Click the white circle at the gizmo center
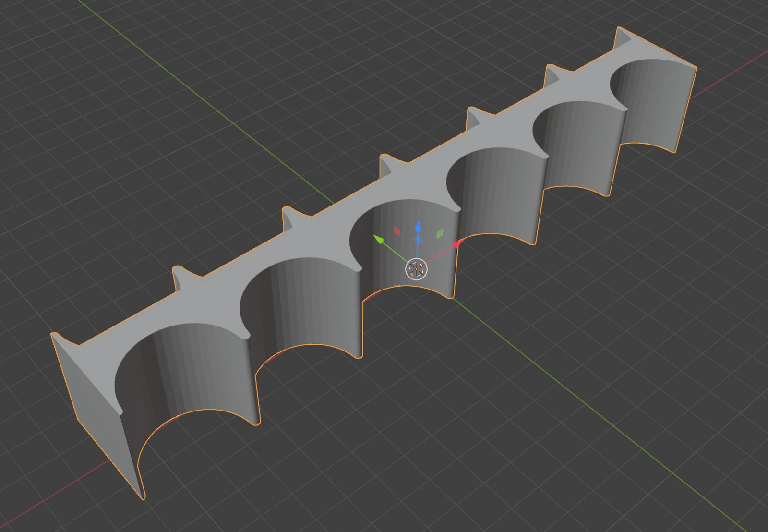Viewport: 768px width, 532px height. click(416, 269)
